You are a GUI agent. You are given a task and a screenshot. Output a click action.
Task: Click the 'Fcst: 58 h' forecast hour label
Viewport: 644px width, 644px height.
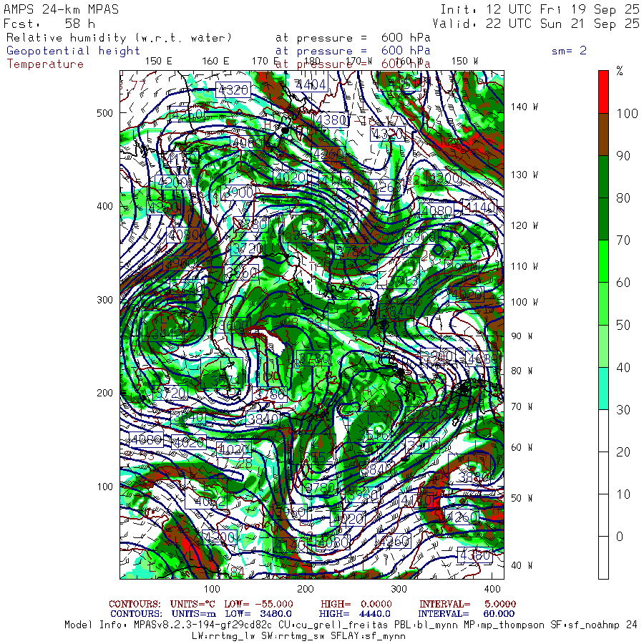[49, 24]
